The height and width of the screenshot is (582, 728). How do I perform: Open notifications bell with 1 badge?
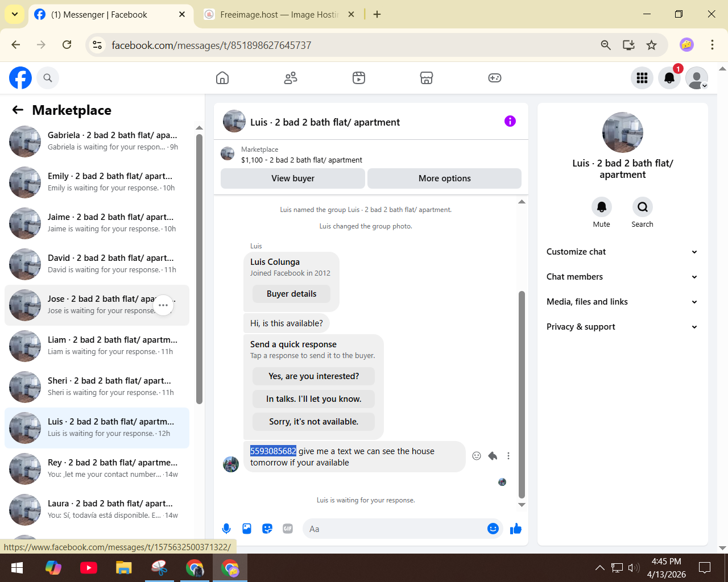tap(669, 78)
